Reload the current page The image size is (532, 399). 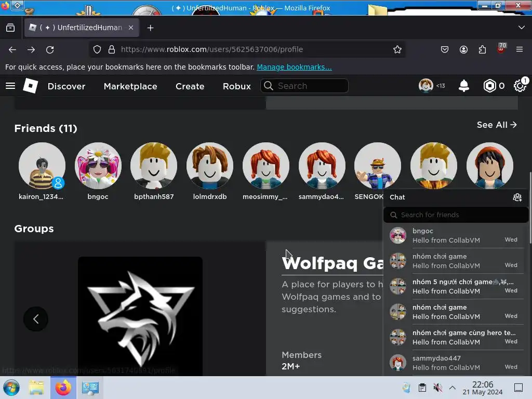(x=50, y=49)
